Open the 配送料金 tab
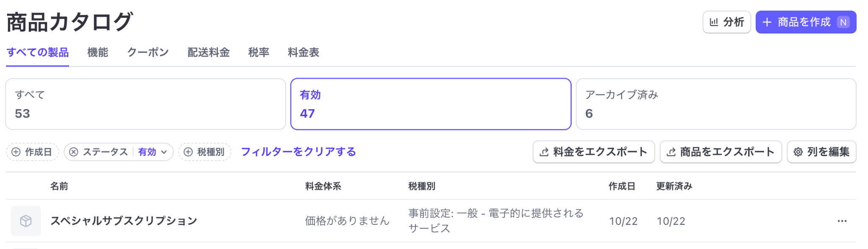This screenshot has width=868, height=249. pos(209,53)
